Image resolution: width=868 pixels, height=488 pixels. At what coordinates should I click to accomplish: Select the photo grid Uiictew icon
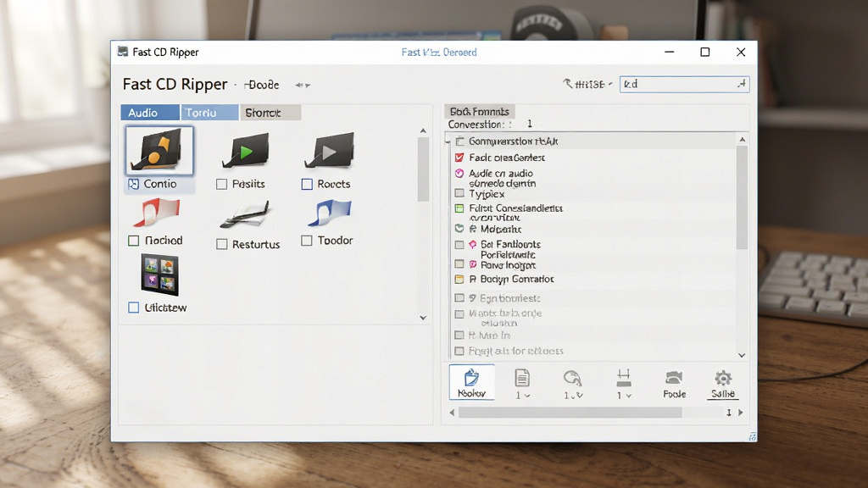pyautogui.click(x=160, y=274)
